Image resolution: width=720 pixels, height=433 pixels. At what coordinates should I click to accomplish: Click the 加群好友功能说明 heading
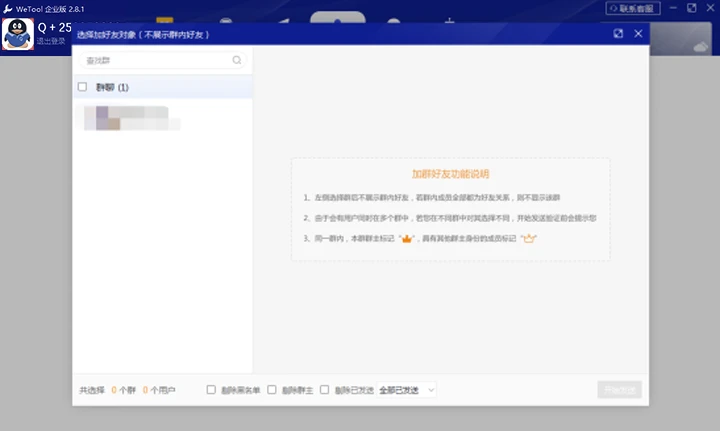tap(450, 174)
